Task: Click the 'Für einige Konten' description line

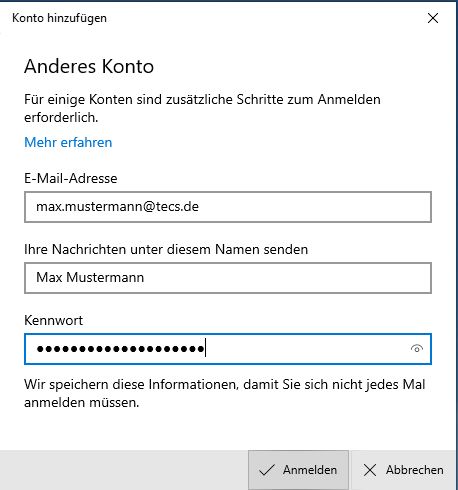Action: (202, 99)
